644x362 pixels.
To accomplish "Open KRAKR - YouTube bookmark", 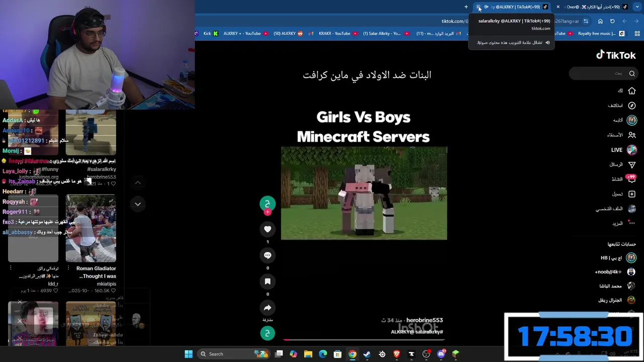I will [338, 34].
